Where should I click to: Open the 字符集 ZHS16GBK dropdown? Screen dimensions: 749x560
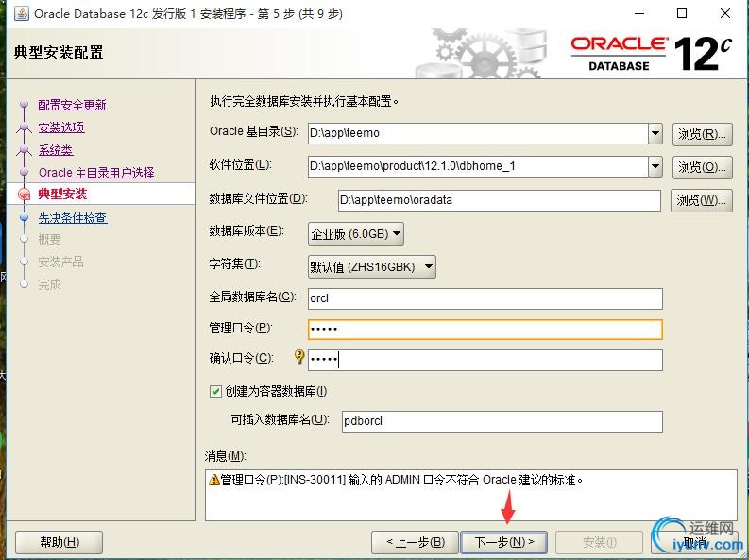click(x=372, y=267)
